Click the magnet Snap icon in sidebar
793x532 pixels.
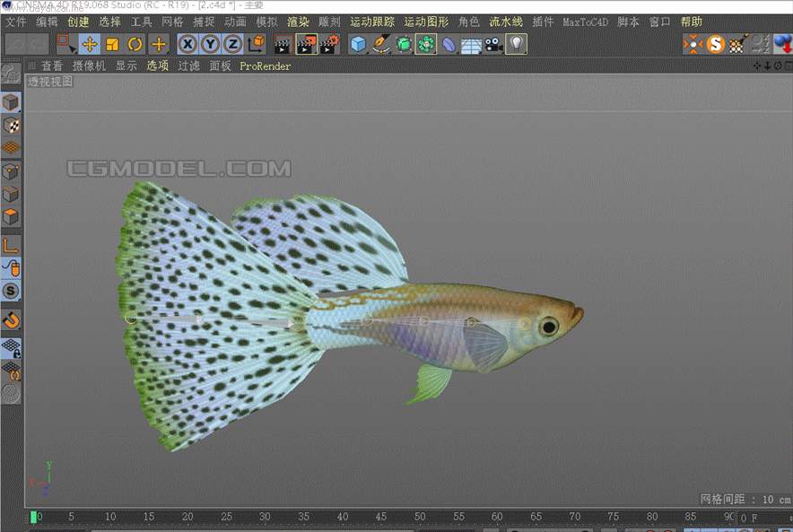point(11,320)
